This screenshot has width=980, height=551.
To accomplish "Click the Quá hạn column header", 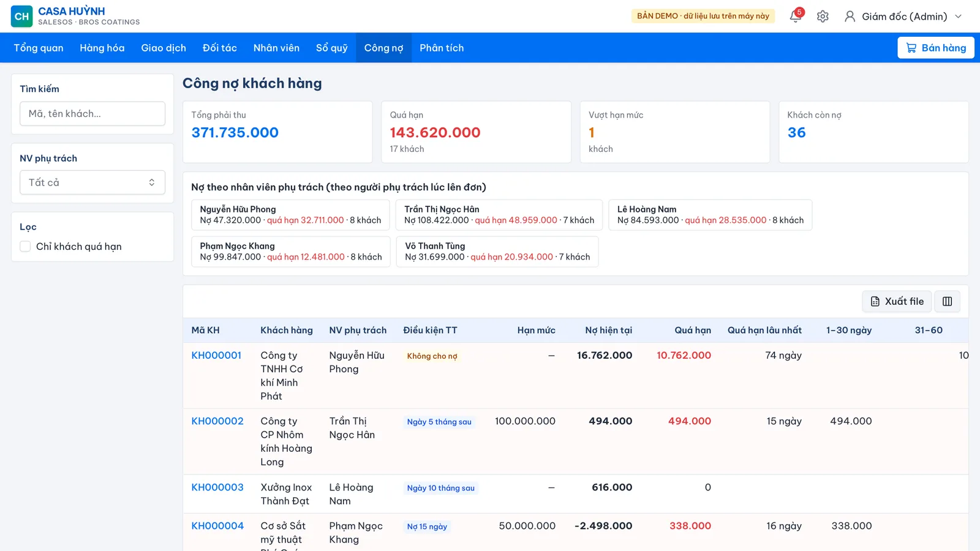I will [693, 331].
